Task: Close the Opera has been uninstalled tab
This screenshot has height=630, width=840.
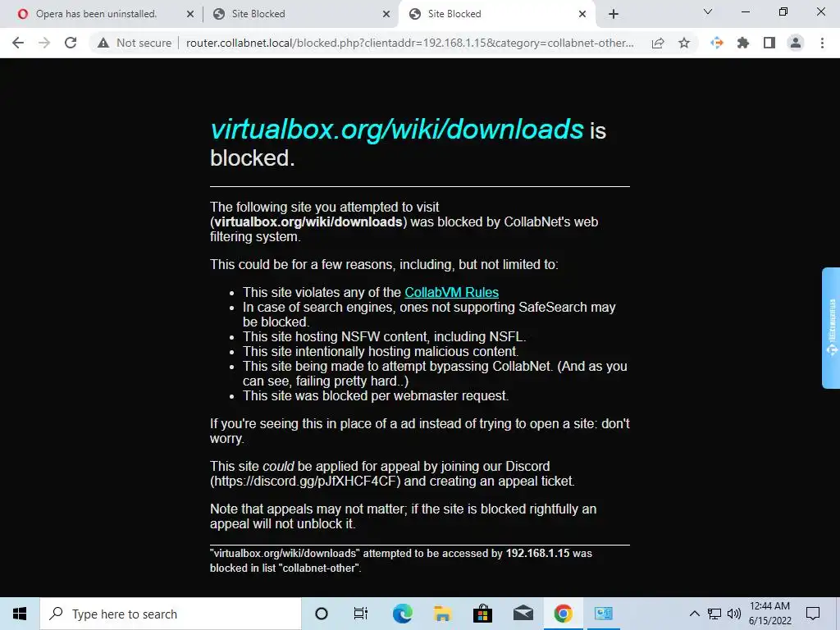Action: pos(190,15)
